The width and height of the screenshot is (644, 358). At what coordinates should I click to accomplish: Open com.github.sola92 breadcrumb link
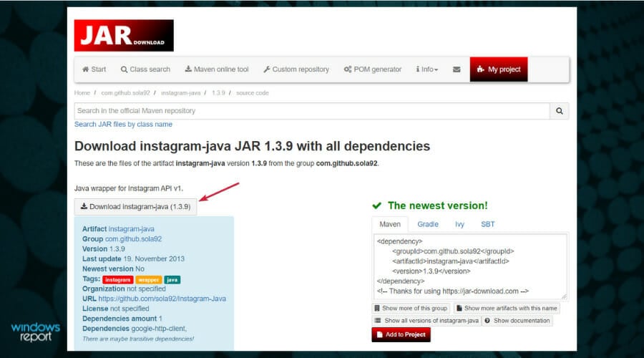coord(126,93)
